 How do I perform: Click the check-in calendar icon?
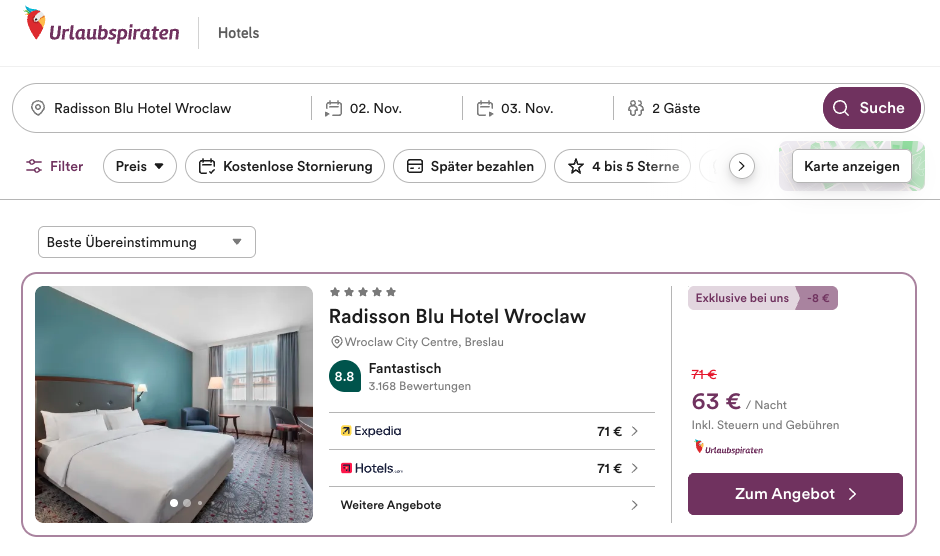point(334,108)
